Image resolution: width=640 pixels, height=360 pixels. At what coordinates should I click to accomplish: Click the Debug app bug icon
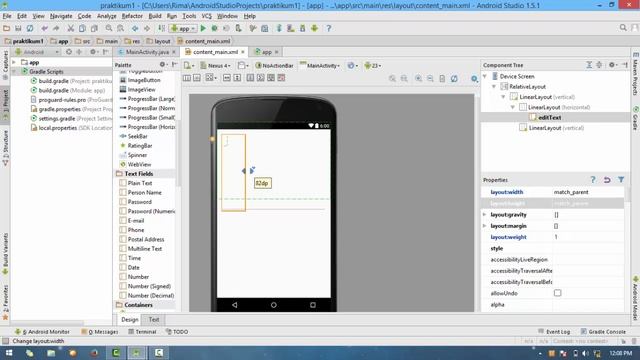214,28
